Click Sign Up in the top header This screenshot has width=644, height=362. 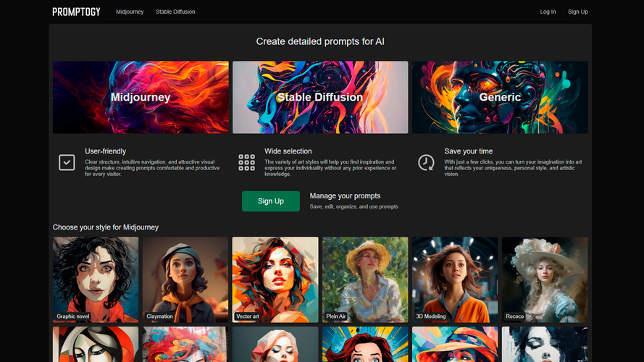tap(578, 12)
